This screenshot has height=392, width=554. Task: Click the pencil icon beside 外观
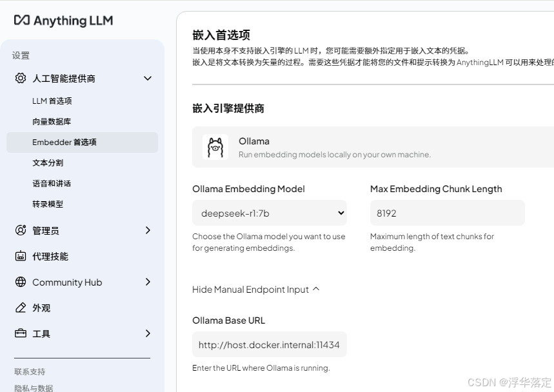point(21,308)
